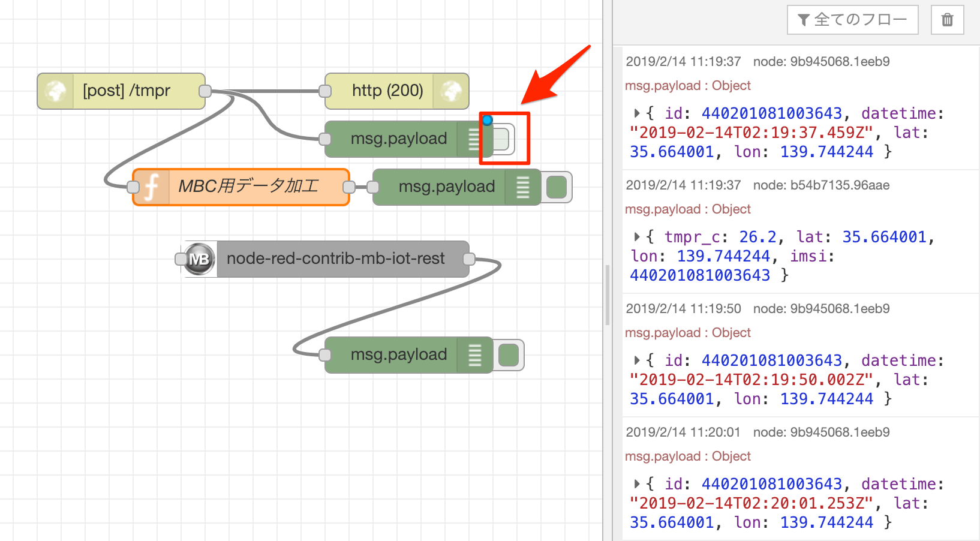980x541 pixels.
Task: Click the MB icon on node-red-contrib-mb-iot-rest
Action: point(199,259)
